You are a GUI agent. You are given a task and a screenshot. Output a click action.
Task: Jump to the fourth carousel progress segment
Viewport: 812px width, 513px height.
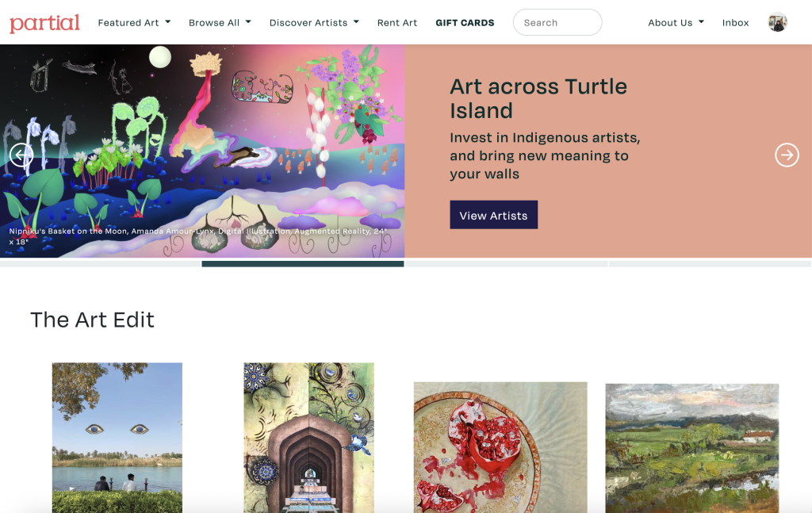click(710, 264)
